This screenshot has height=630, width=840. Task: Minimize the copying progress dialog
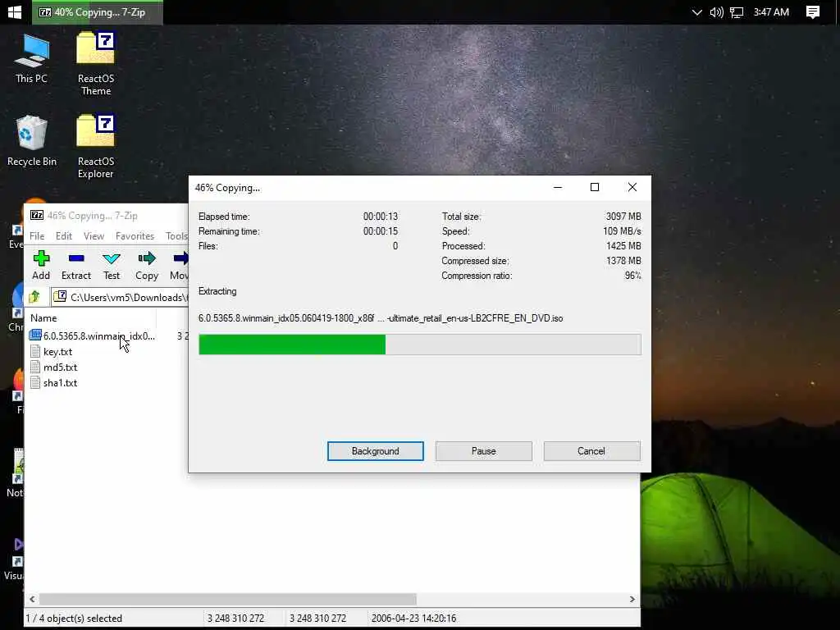[558, 187]
